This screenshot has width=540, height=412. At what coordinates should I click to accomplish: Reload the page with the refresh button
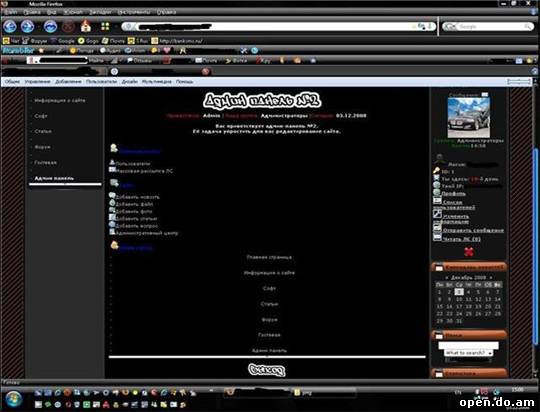coord(50,26)
